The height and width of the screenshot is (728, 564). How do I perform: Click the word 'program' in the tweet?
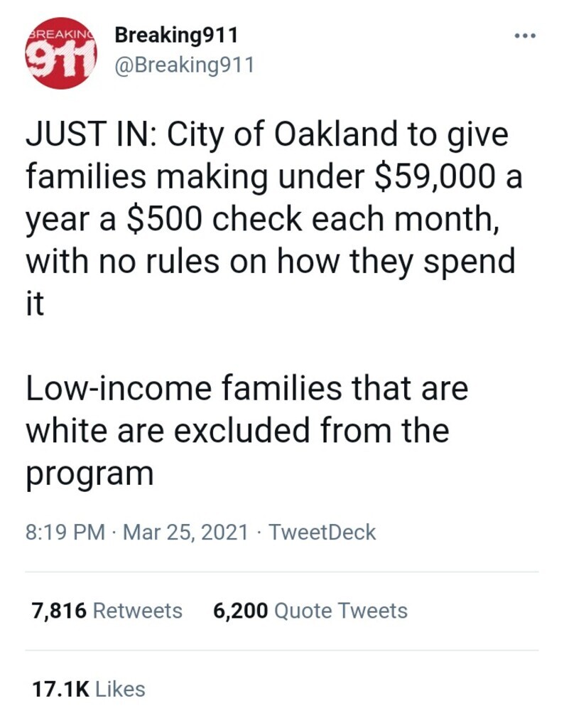[90, 473]
